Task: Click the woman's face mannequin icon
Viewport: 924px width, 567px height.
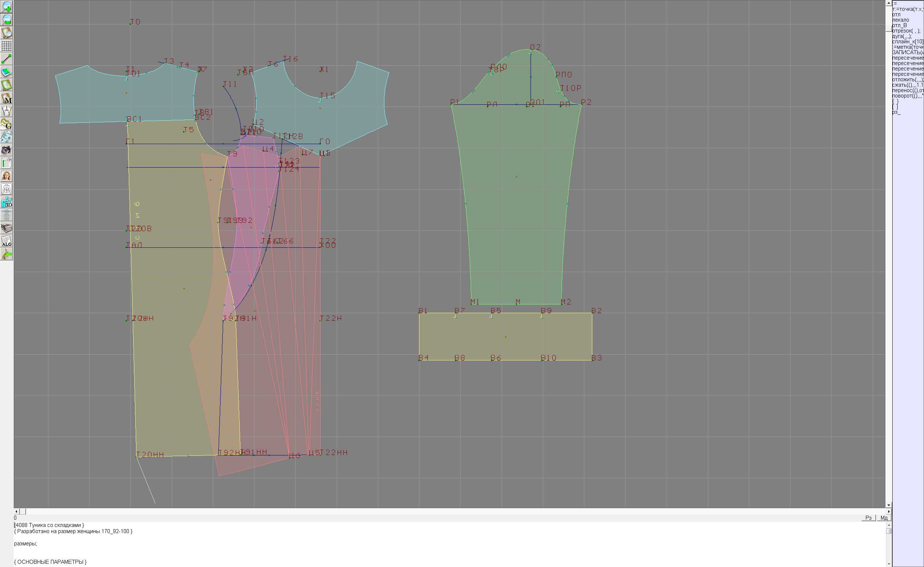Action: pyautogui.click(x=6, y=176)
